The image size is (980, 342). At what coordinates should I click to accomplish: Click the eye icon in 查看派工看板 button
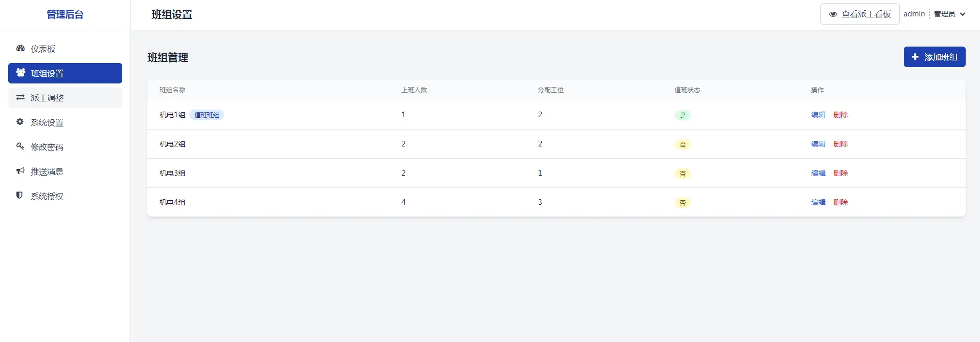click(x=833, y=14)
